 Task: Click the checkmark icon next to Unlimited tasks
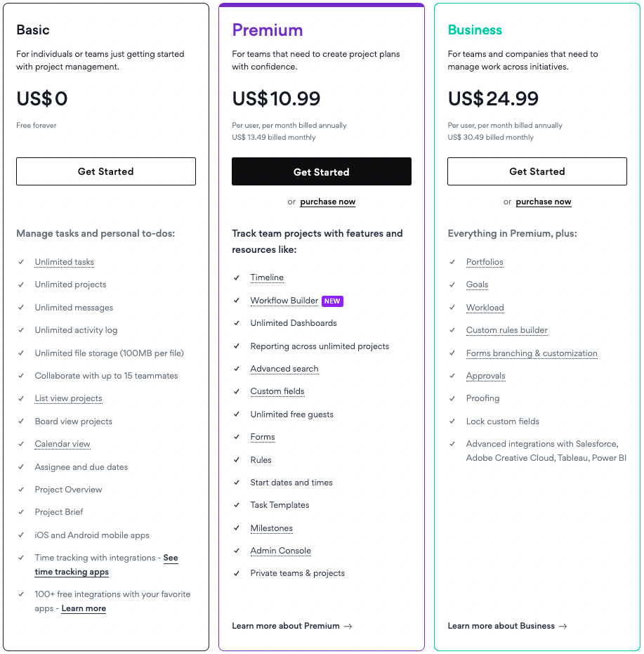coord(21,262)
